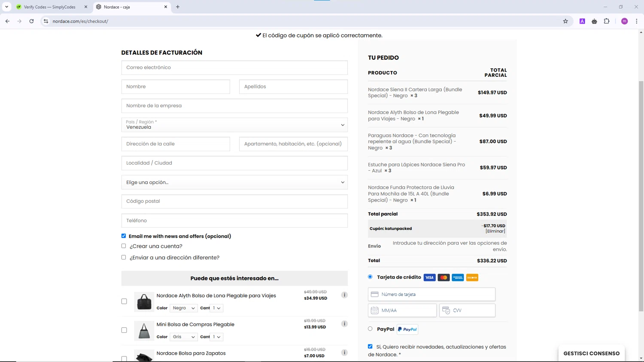644x362 pixels.
Task: Switch to Verify Codes — SimplyCodes tab
Action: (x=49, y=7)
